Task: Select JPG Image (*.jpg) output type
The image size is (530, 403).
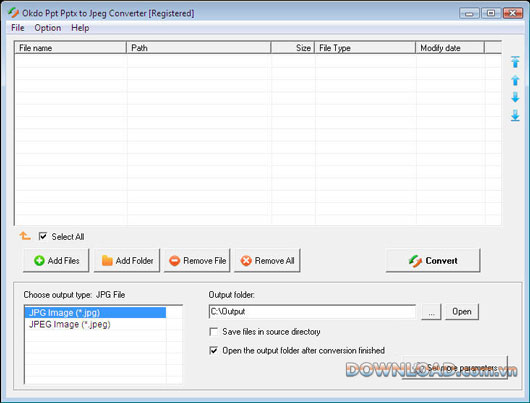Action: 95,312
